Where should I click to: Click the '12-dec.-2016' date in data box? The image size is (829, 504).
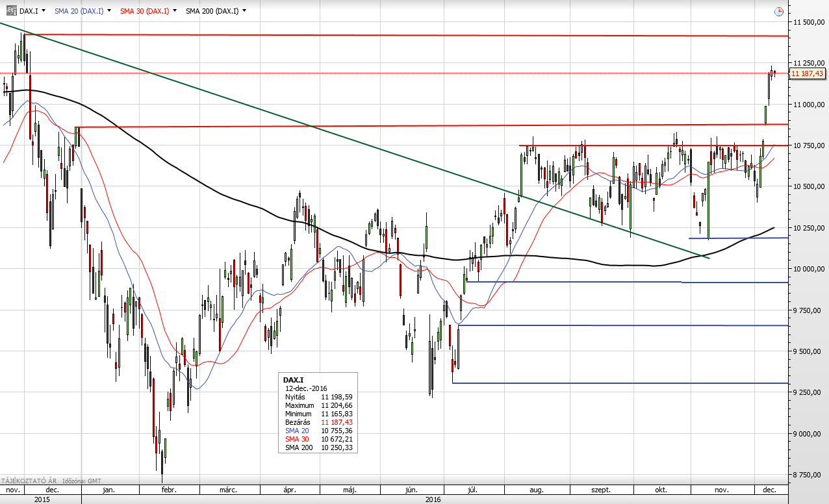click(306, 388)
